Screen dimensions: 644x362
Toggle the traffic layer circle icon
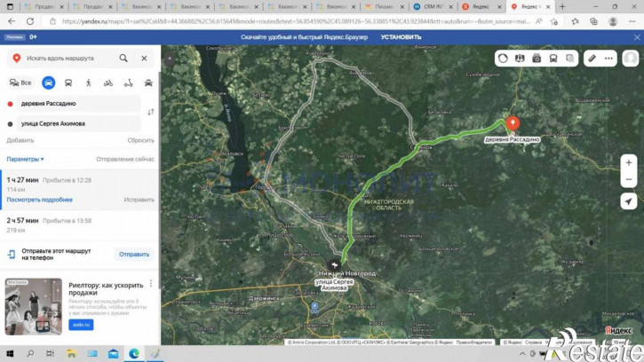(503, 59)
